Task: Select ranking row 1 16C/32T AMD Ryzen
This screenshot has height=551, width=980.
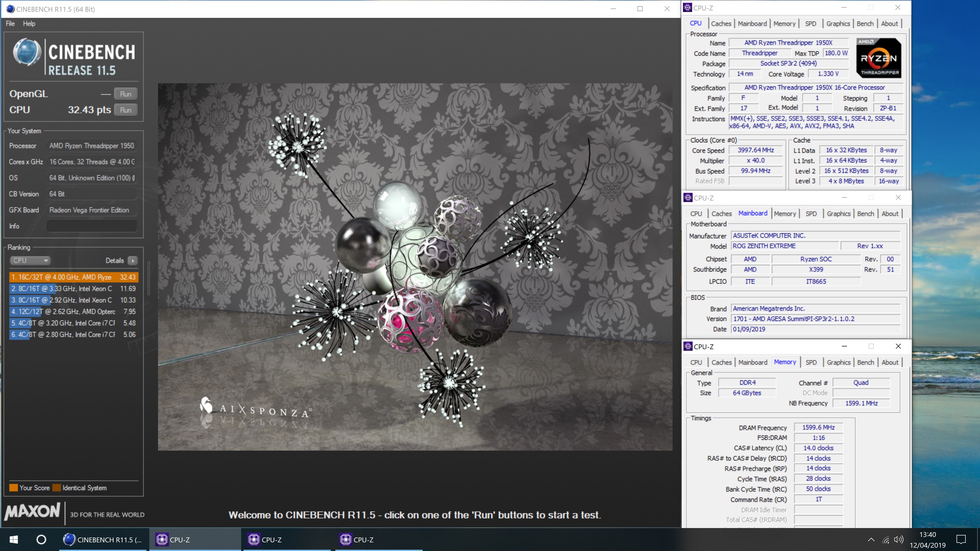Action: click(73, 277)
